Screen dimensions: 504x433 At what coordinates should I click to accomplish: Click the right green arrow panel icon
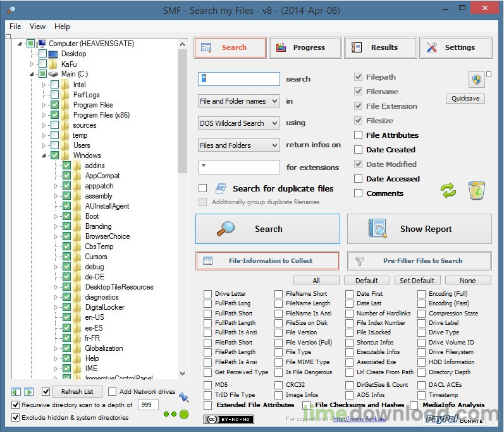click(28, 392)
